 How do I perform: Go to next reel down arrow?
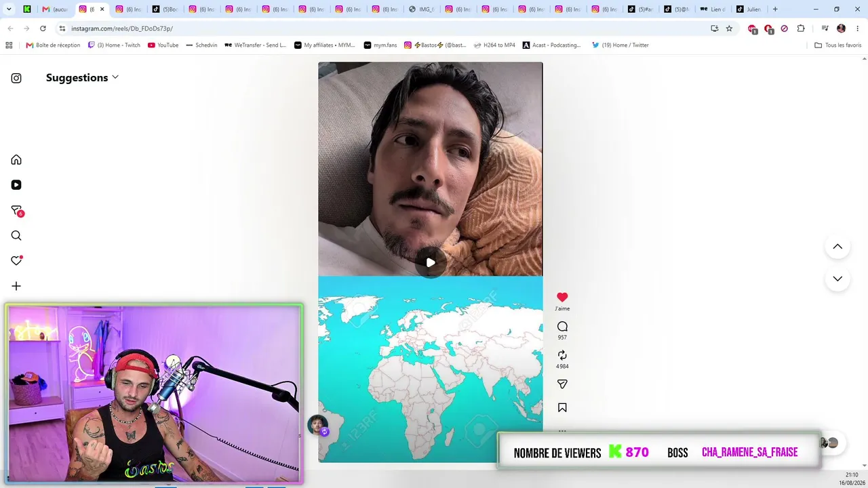pyautogui.click(x=837, y=279)
